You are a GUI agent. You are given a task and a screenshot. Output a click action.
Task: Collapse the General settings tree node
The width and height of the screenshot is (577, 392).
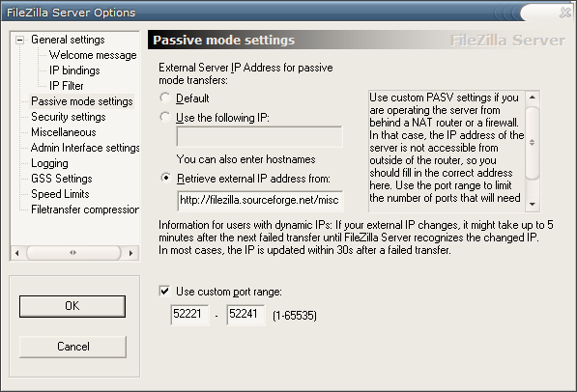pos(20,40)
